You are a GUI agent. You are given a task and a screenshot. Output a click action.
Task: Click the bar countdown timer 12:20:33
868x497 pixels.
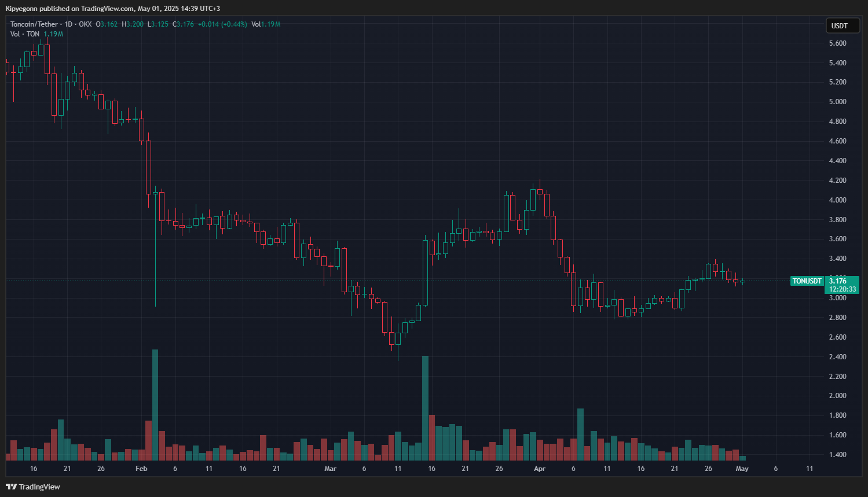point(843,289)
